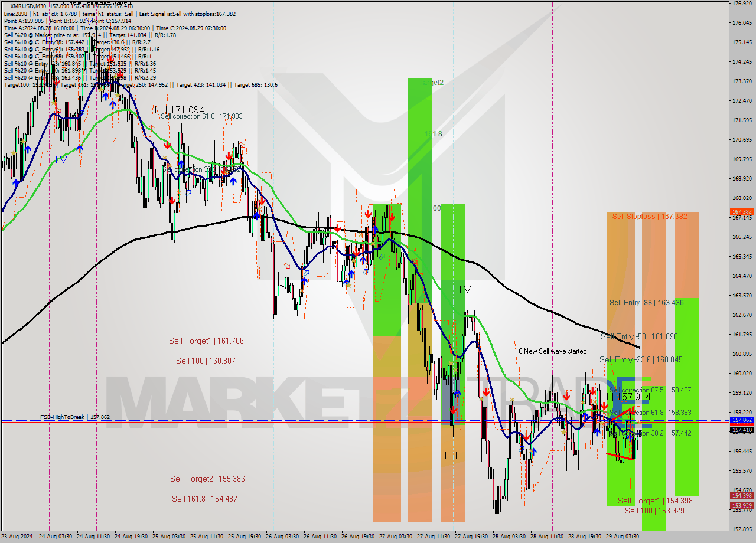The width and height of the screenshot is (756, 543).
Task: Click the 176.920 price axis value
Action: click(x=741, y=4)
